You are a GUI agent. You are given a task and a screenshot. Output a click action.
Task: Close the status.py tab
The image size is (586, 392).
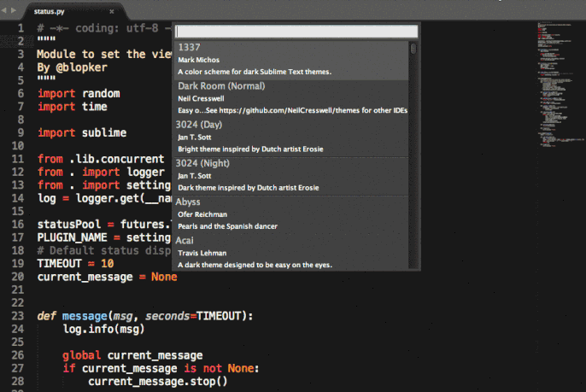[x=111, y=12]
